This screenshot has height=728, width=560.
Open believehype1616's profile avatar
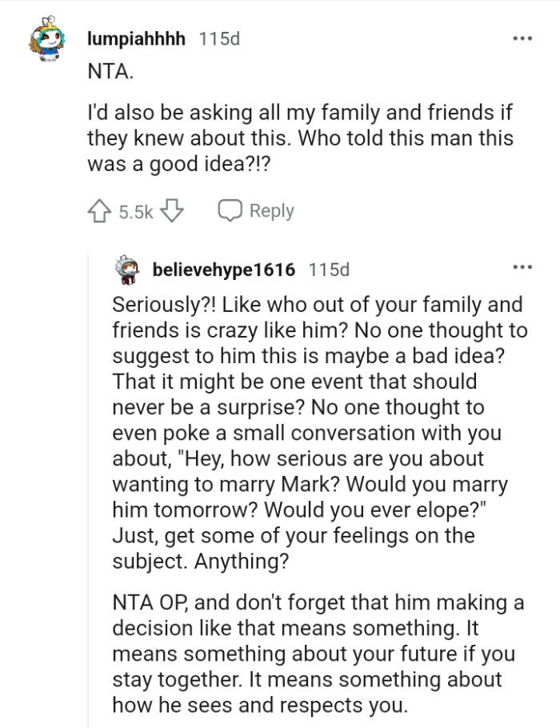[127, 270]
